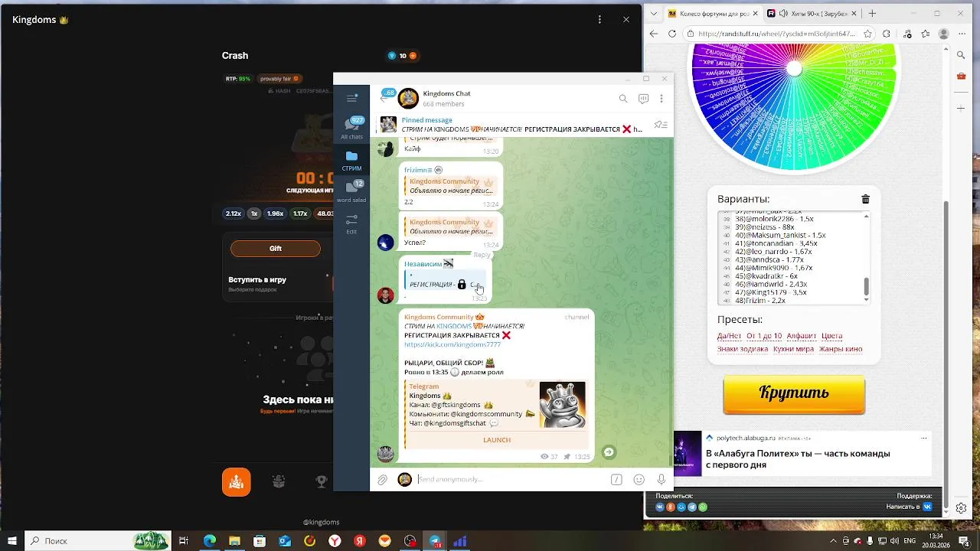The height and width of the screenshot is (551, 980).
Task: Select the Знаки зодиака preset
Action: [x=743, y=349]
